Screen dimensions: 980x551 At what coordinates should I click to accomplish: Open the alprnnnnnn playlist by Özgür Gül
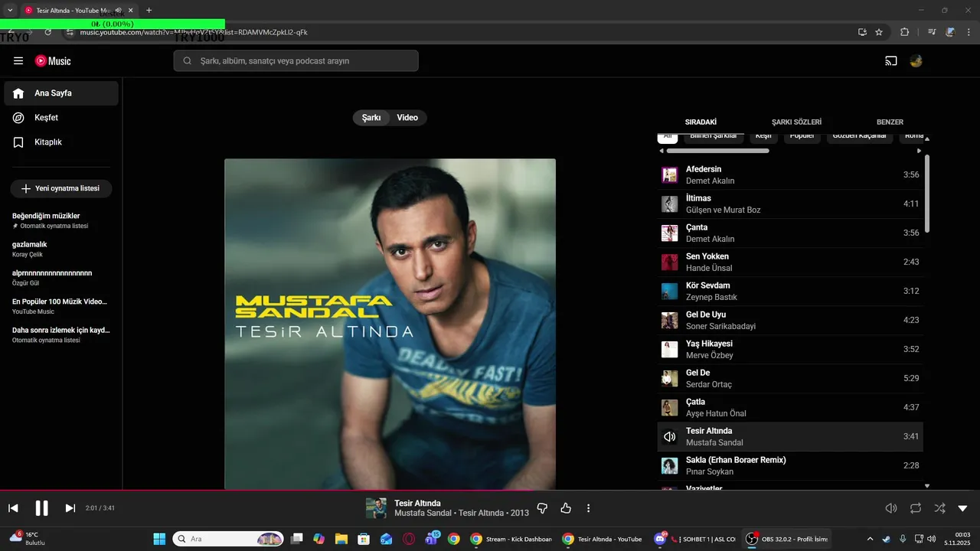coord(61,278)
